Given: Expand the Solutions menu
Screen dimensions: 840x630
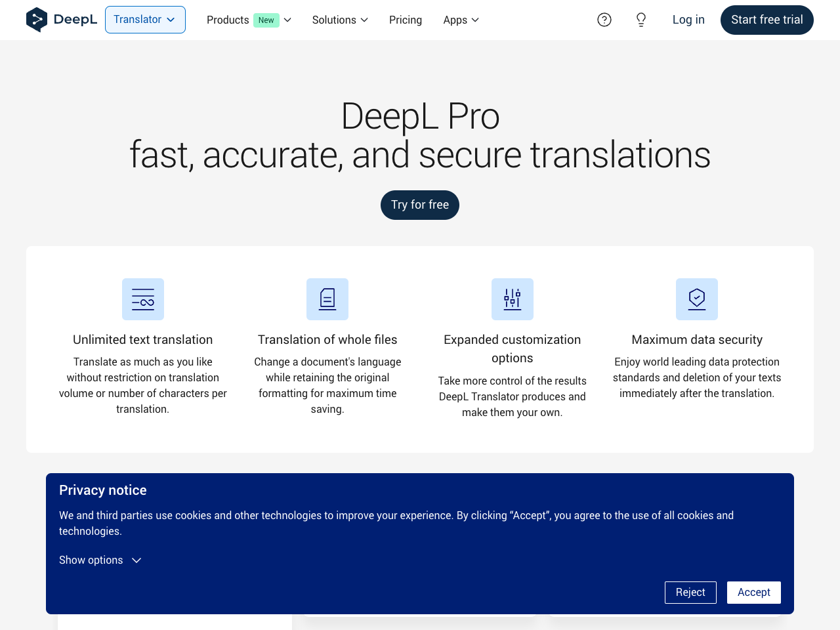Looking at the screenshot, I should coord(340,20).
